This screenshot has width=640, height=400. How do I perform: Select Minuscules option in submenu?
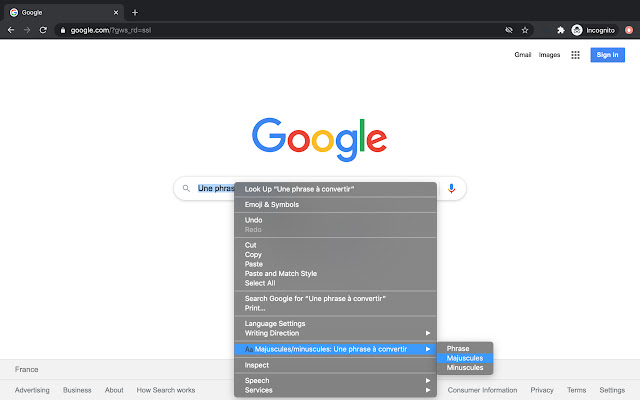click(x=465, y=368)
